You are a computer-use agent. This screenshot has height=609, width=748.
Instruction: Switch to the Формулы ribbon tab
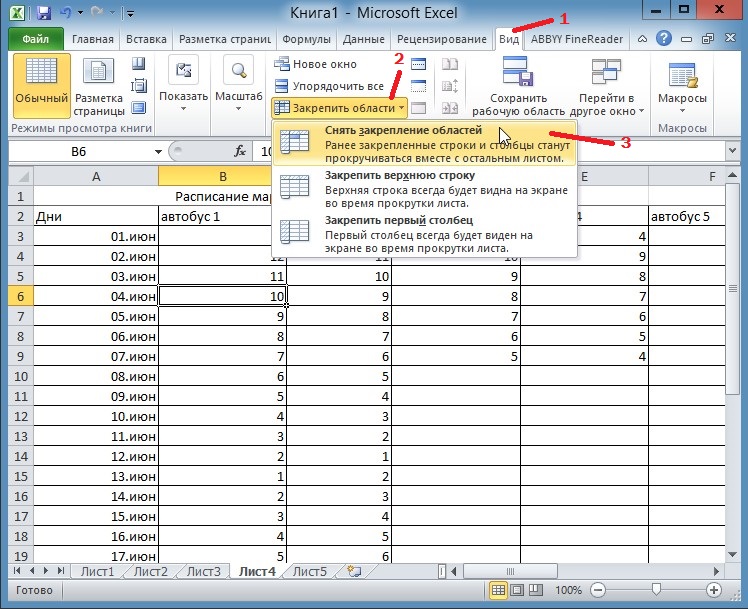[306, 39]
